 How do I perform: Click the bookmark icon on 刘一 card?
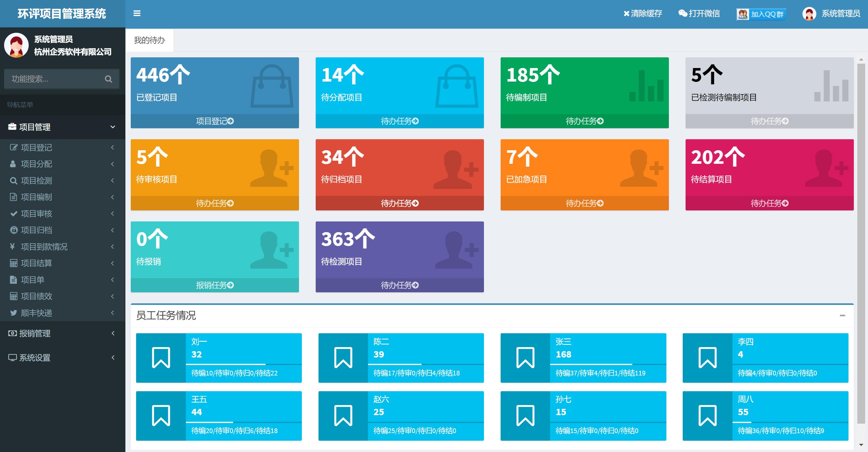(x=161, y=358)
